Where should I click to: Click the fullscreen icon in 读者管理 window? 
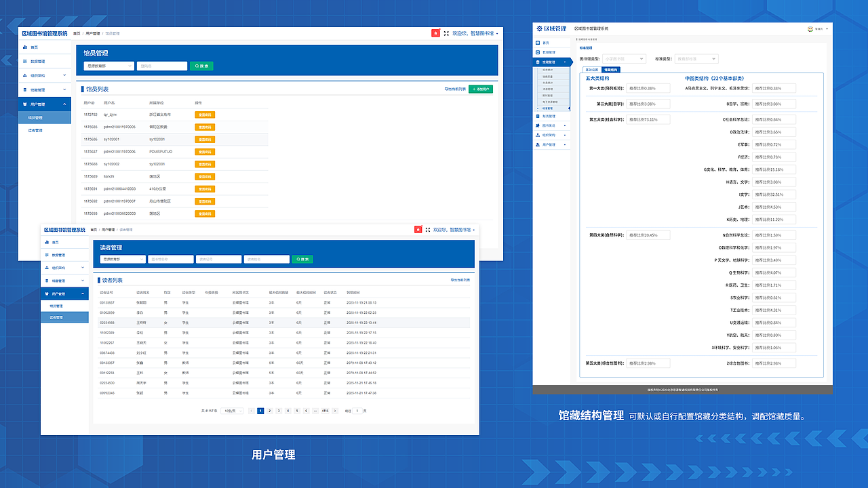coord(428,230)
